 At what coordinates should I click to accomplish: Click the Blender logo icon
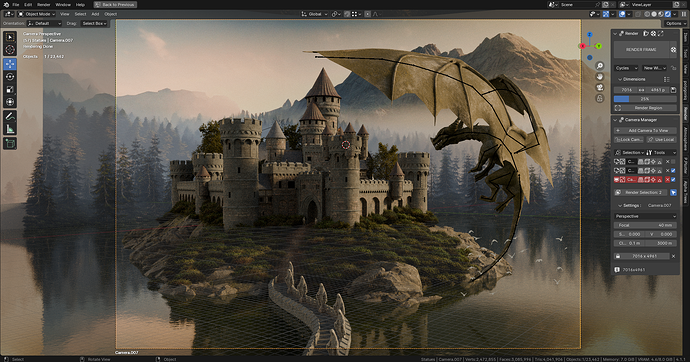tap(6, 4)
